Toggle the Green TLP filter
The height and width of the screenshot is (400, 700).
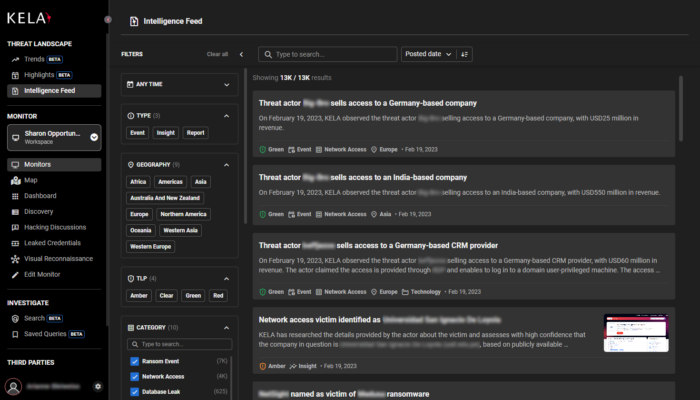(193, 296)
